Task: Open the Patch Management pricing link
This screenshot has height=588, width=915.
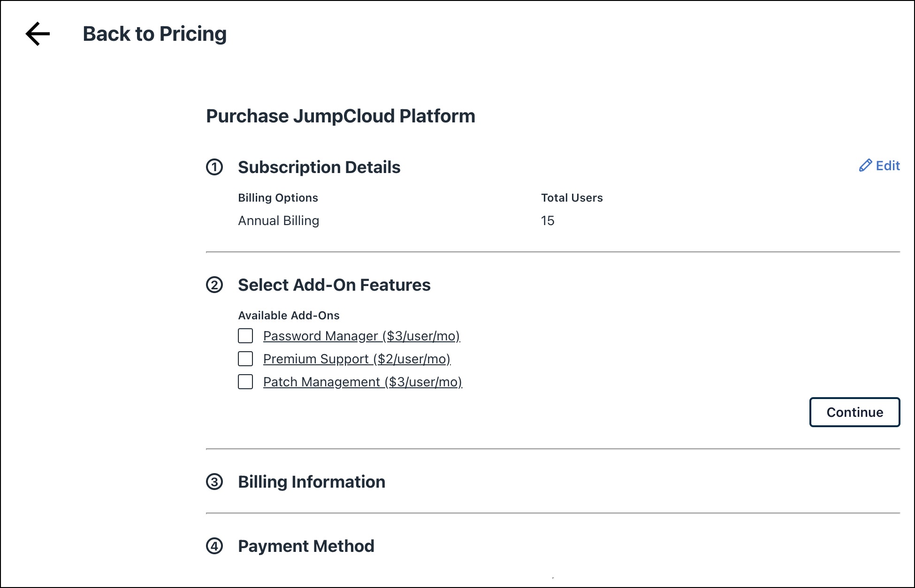Action: pyautogui.click(x=363, y=382)
